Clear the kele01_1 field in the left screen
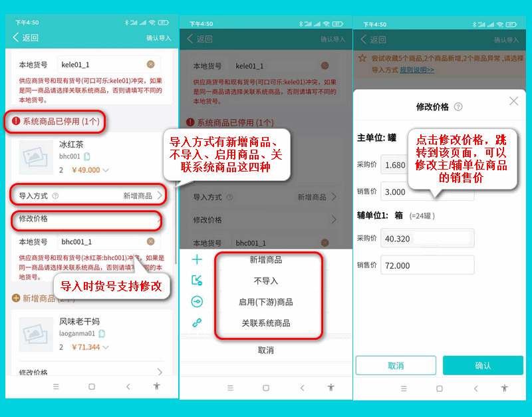This screenshot has width=532, height=417. pos(151,65)
